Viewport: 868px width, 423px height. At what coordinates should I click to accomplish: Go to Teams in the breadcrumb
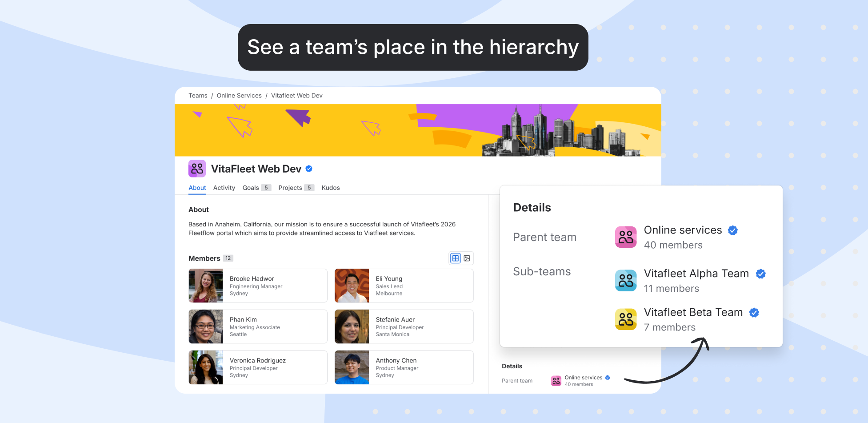198,96
